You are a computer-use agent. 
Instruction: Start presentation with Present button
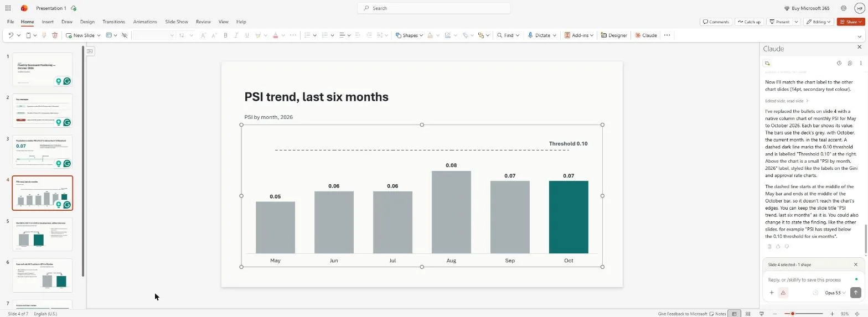click(x=779, y=22)
